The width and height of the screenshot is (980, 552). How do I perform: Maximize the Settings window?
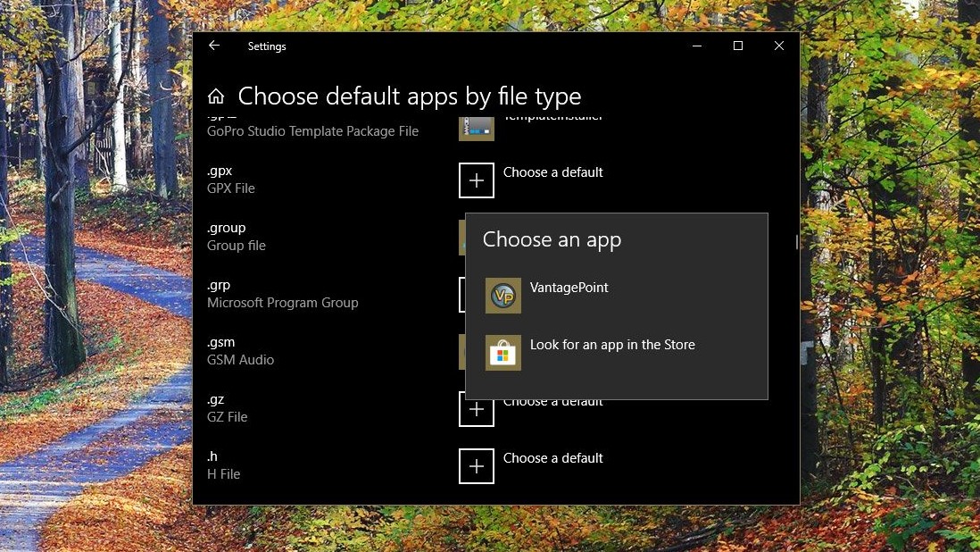(738, 46)
